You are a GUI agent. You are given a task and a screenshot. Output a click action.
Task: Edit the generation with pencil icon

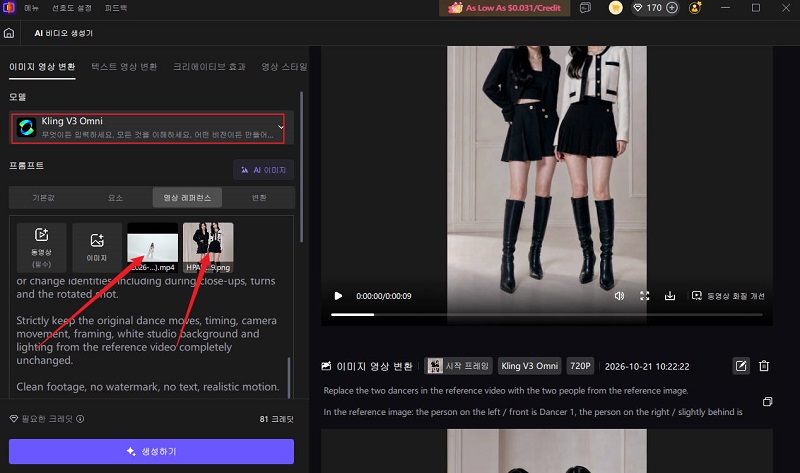[x=741, y=366]
